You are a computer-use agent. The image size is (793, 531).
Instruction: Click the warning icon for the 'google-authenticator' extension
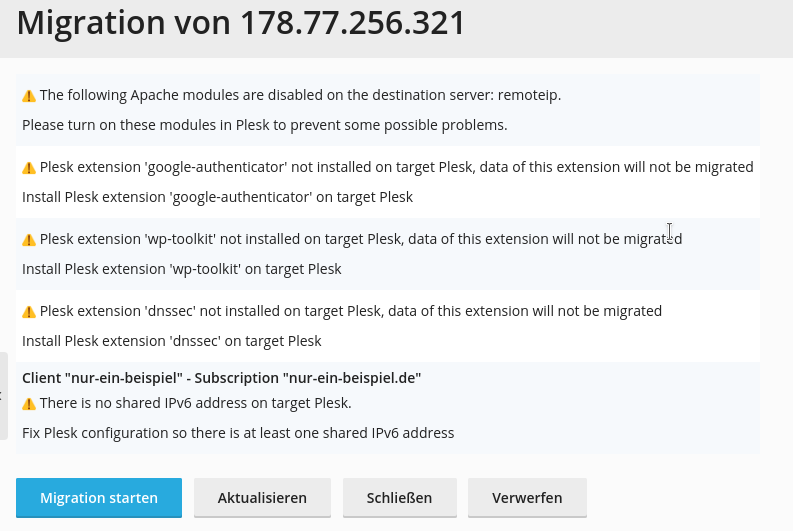[x=29, y=168]
